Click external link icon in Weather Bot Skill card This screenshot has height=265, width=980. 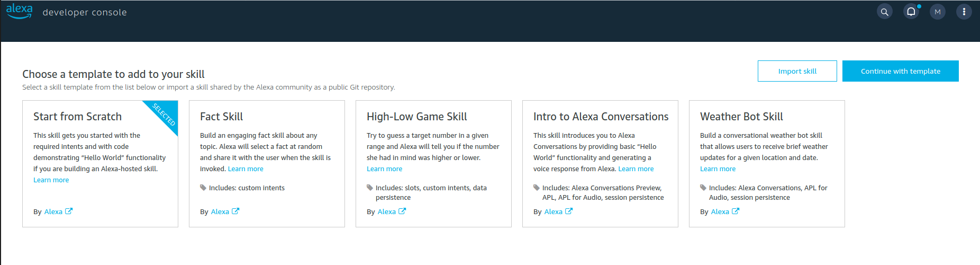tap(736, 211)
